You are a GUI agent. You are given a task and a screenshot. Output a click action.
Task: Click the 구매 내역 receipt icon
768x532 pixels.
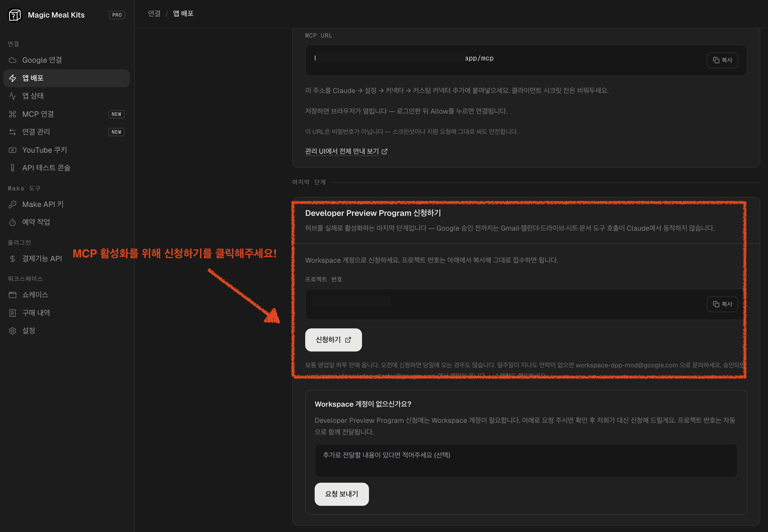(x=13, y=313)
